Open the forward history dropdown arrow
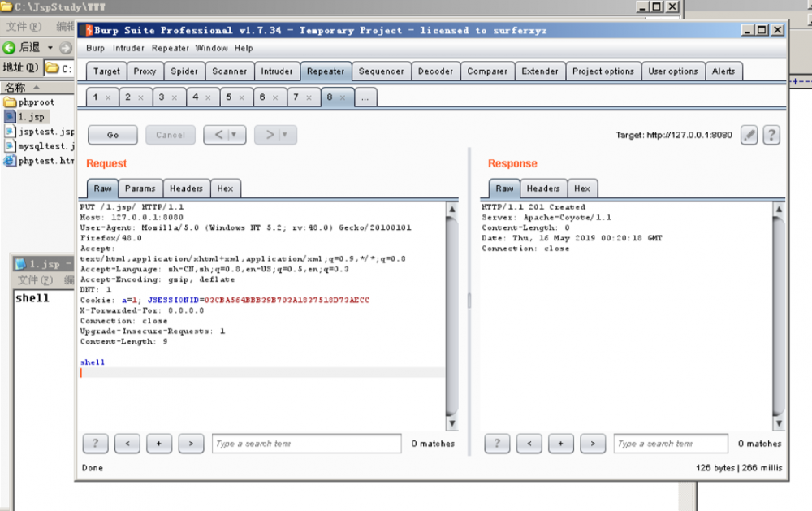Screen dimensions: 812x511 pyautogui.click(x=285, y=135)
